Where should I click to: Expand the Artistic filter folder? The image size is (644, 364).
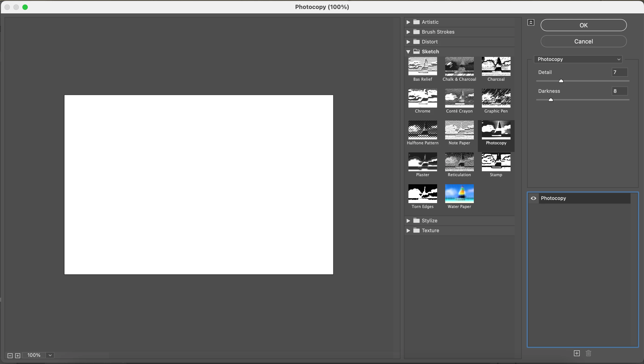click(408, 22)
